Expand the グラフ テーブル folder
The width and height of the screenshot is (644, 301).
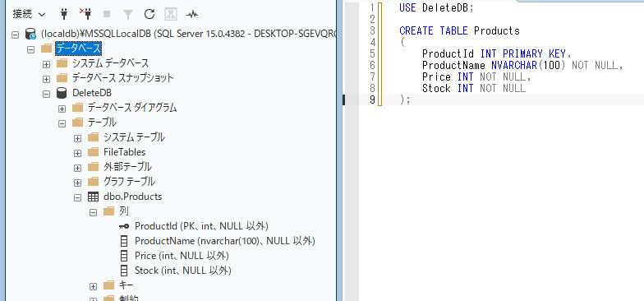point(77,183)
